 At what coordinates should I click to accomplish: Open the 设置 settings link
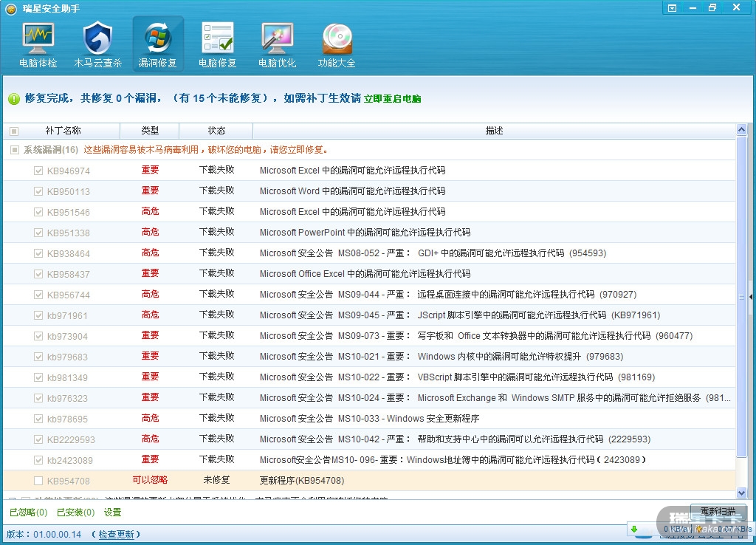112,513
